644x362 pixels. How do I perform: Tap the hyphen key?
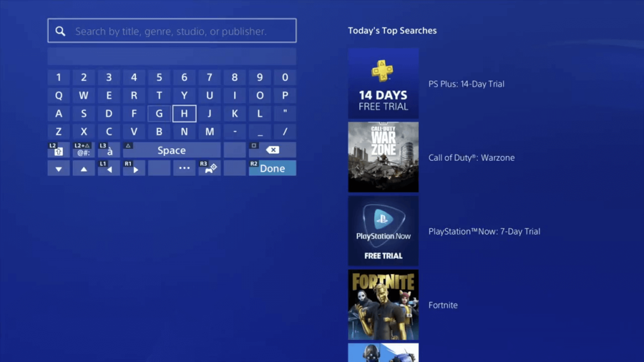(x=235, y=132)
